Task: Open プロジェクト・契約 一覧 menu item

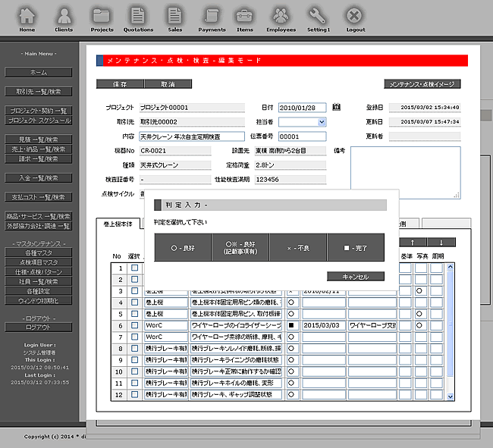Action: (39, 111)
